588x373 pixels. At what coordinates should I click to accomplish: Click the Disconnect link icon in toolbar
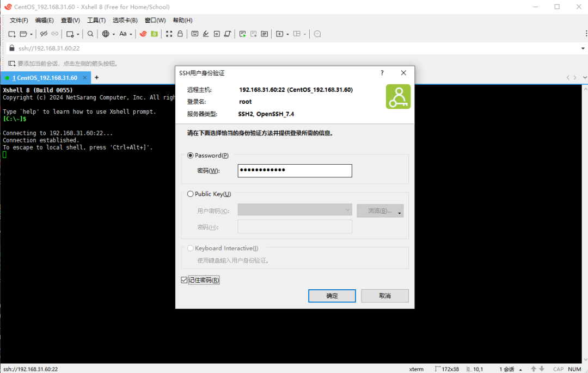(x=44, y=34)
